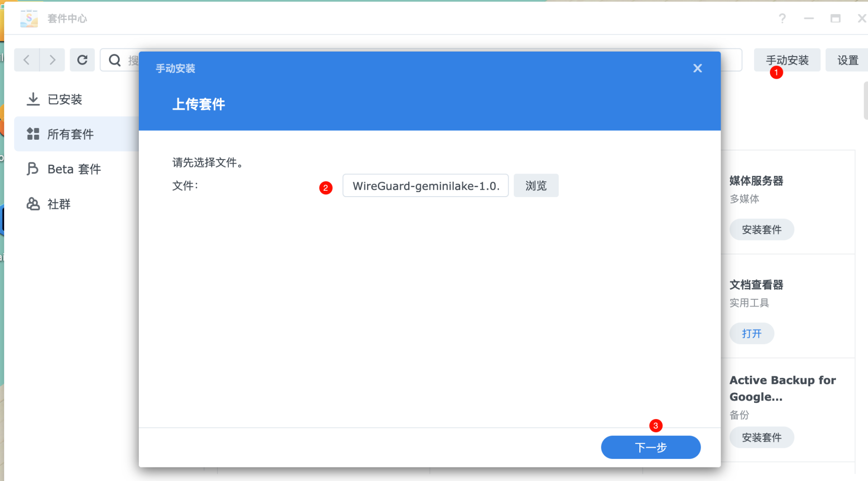Select 所有套件 in sidebar

point(71,134)
